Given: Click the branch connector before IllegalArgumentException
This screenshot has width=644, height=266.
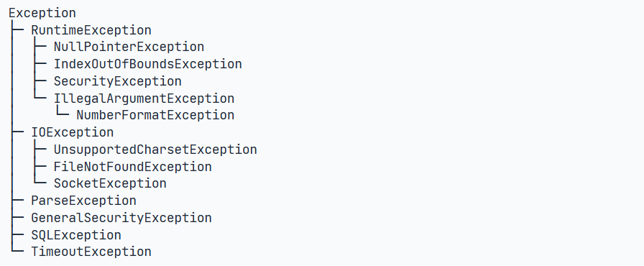Looking at the screenshot, I should point(40,96).
